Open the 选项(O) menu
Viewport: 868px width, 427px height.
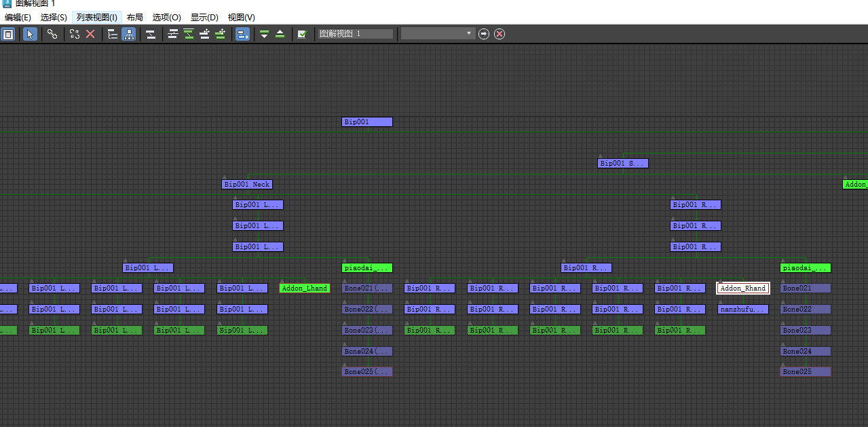(x=166, y=17)
